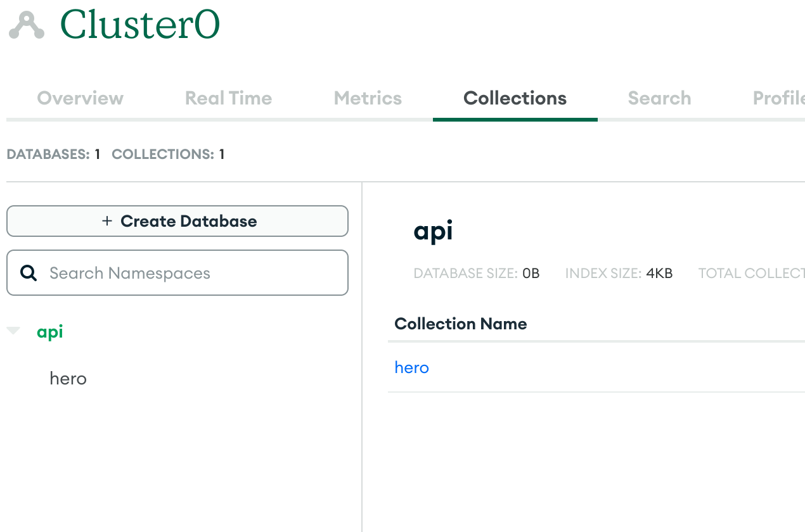This screenshot has width=805, height=532.
Task: Open the Search tab
Action: 659,98
